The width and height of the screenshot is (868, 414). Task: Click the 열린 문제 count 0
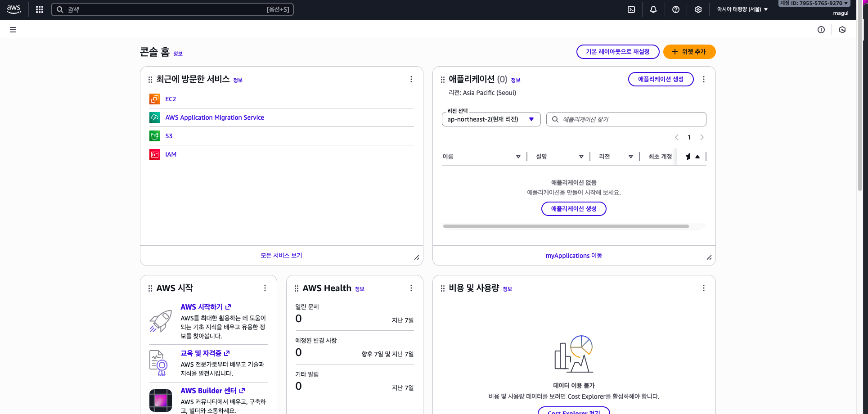pyautogui.click(x=298, y=319)
